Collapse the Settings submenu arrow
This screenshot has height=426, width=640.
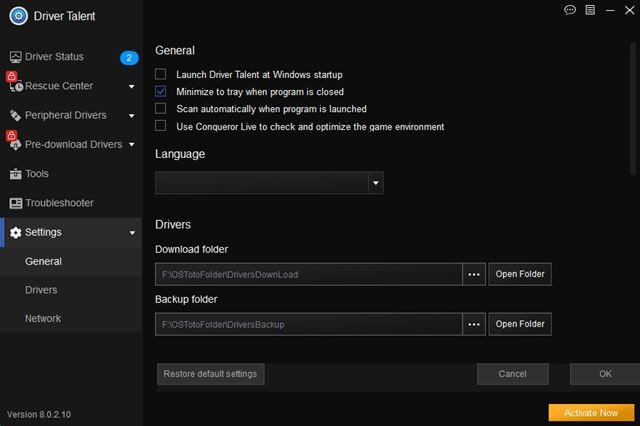tap(132, 233)
